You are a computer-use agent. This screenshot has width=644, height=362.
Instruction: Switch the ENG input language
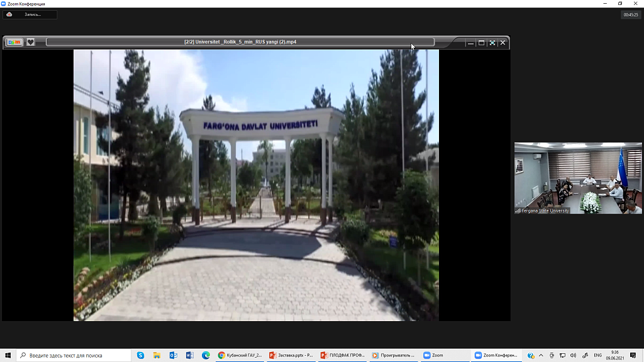click(x=597, y=356)
